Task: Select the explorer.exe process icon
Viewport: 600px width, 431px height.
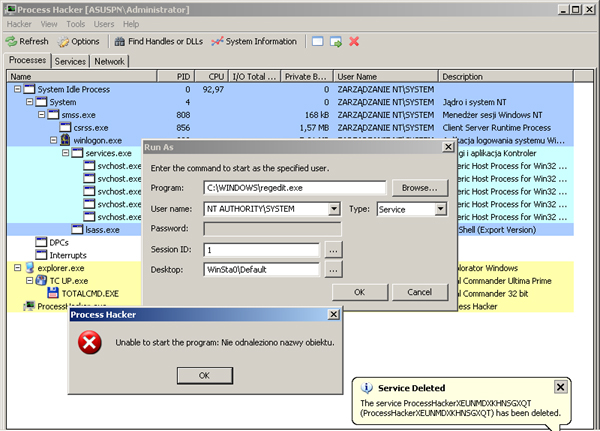Action: pos(29,268)
